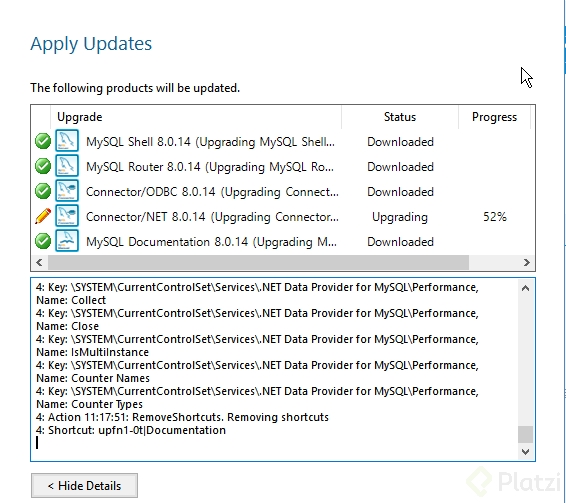
Task: Click the log line 'Name: Collect'
Action: 71,300
